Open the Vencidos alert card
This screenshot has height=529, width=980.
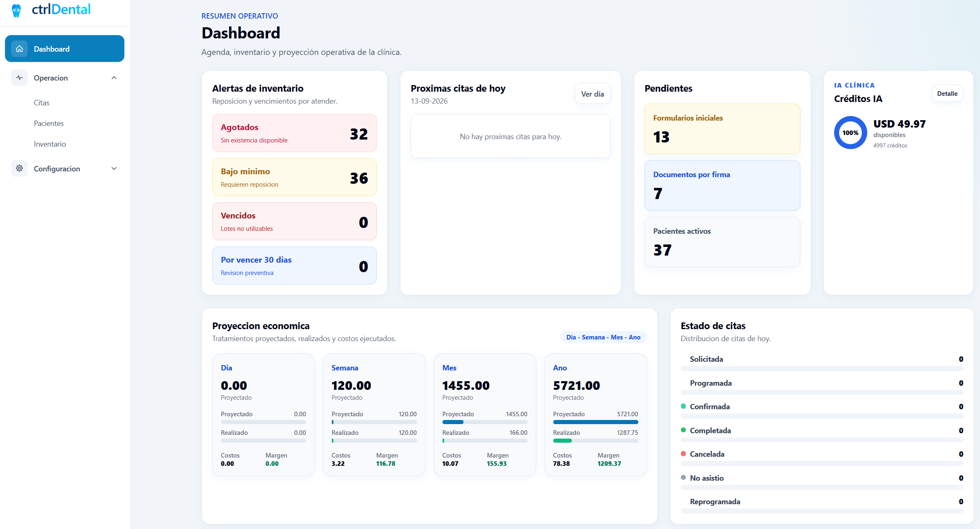(294, 221)
